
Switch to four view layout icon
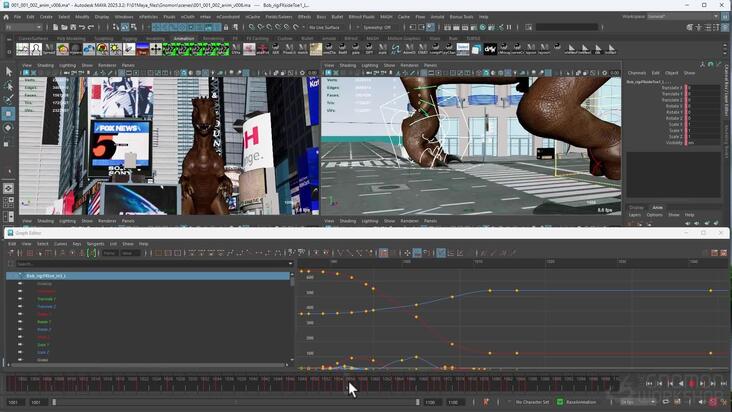pyautogui.click(x=8, y=203)
